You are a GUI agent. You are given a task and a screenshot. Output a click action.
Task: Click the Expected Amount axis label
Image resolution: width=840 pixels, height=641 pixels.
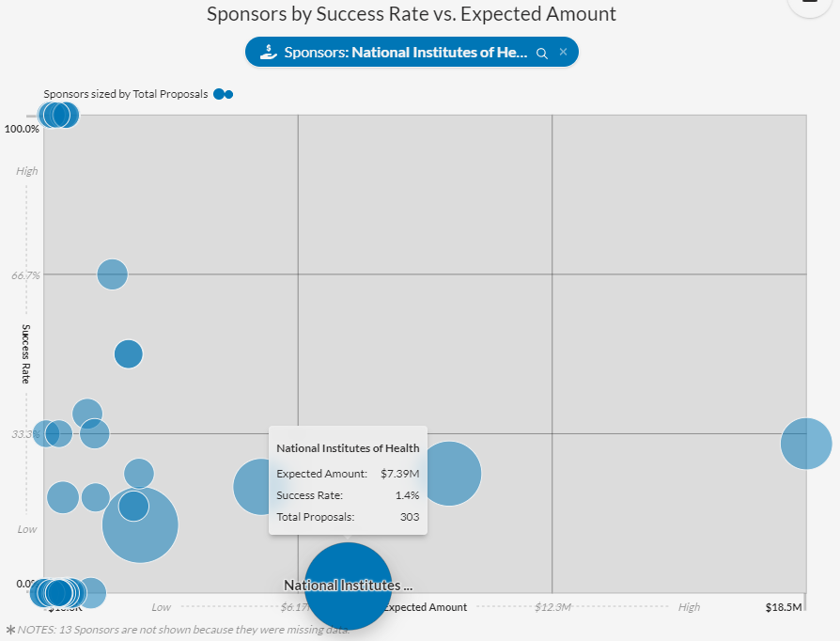point(424,607)
